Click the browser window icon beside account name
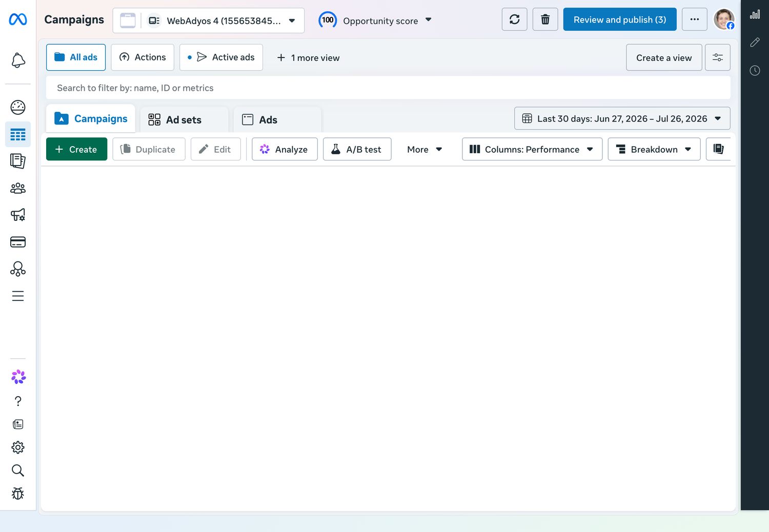769x532 pixels. tap(128, 21)
